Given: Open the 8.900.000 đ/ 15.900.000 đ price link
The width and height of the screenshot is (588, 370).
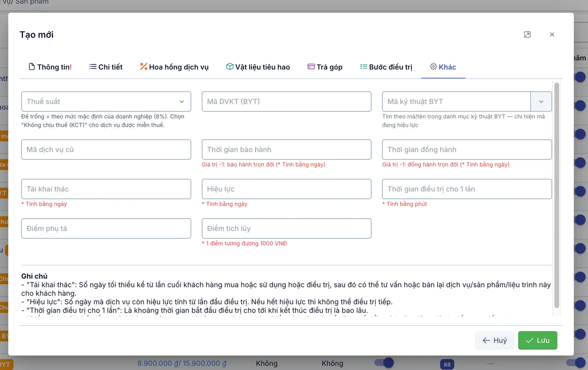Looking at the screenshot, I should point(182,363).
